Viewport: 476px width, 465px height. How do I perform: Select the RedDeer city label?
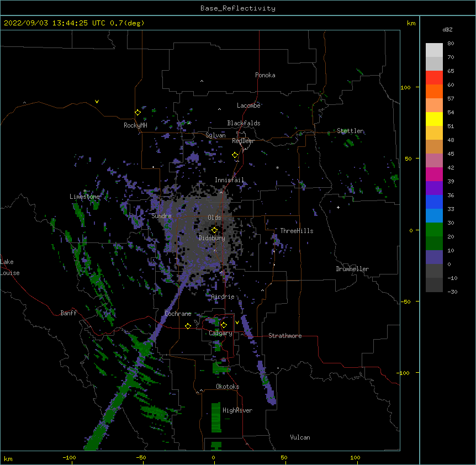[243, 141]
